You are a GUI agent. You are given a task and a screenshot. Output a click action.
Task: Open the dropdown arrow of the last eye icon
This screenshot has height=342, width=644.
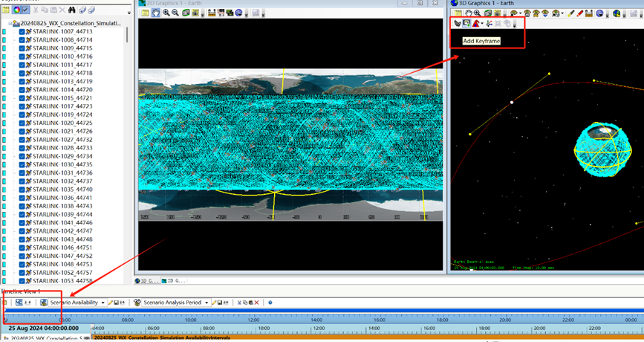coord(562,14)
